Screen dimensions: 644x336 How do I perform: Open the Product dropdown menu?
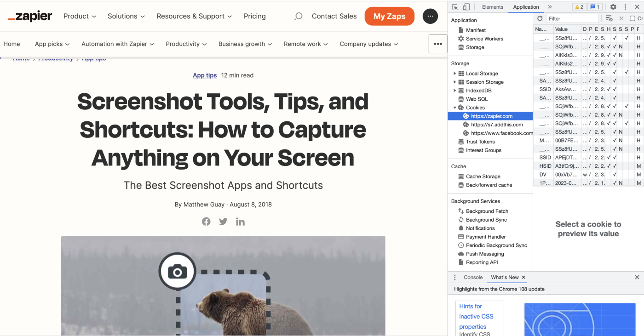(x=80, y=16)
